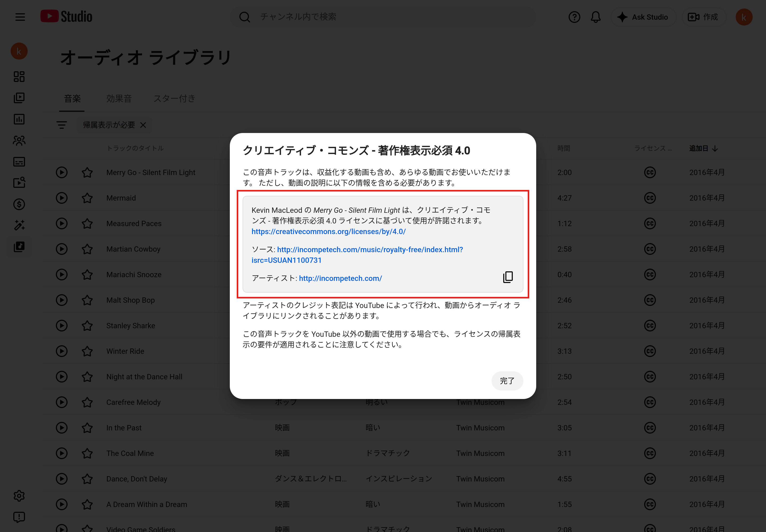The width and height of the screenshot is (766, 532).
Task: Open Ask Studio
Action: click(x=643, y=17)
